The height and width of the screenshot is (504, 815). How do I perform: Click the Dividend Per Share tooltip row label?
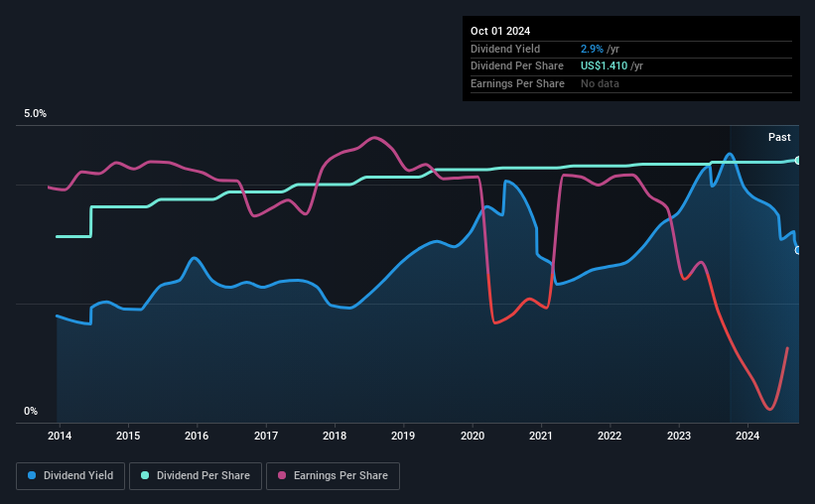pos(516,66)
